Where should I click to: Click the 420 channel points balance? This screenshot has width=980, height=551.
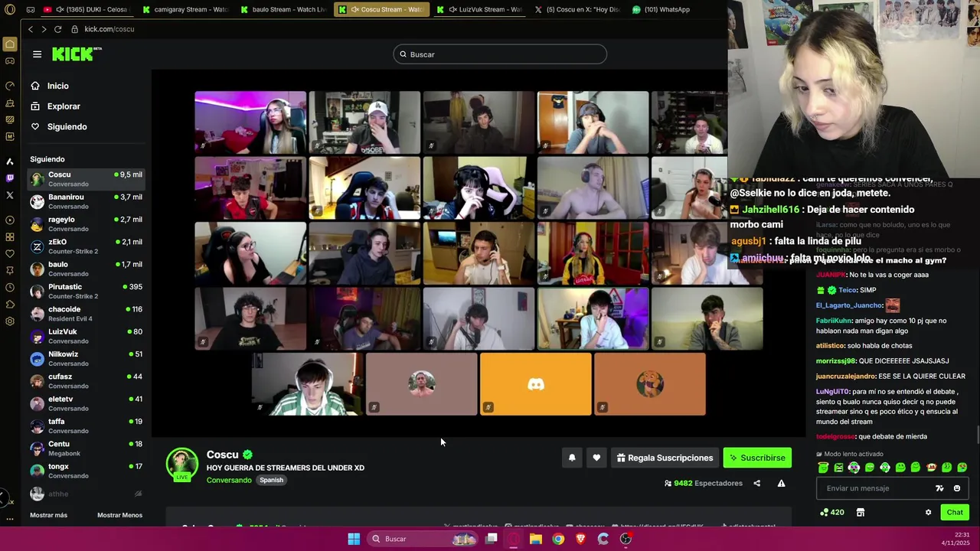tap(832, 512)
